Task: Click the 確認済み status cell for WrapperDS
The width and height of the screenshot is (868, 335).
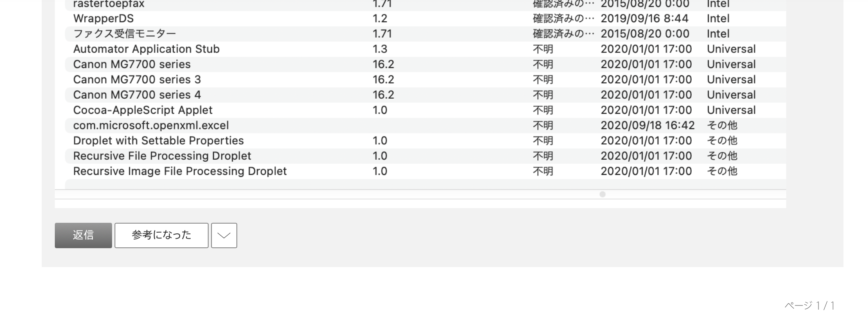Action: 563,18
